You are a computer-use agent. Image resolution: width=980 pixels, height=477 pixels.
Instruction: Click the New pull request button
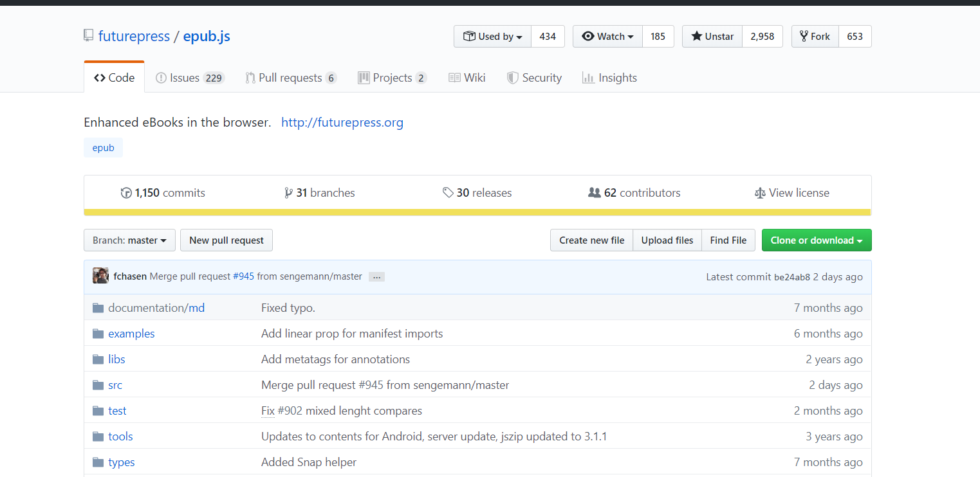(x=227, y=240)
